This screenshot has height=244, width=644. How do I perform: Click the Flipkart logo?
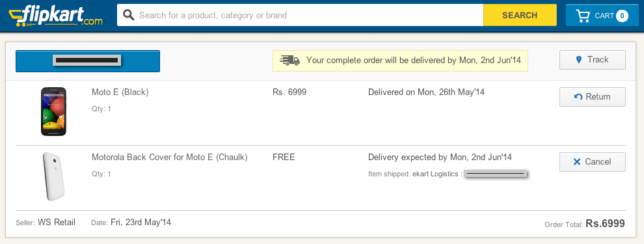(x=55, y=16)
